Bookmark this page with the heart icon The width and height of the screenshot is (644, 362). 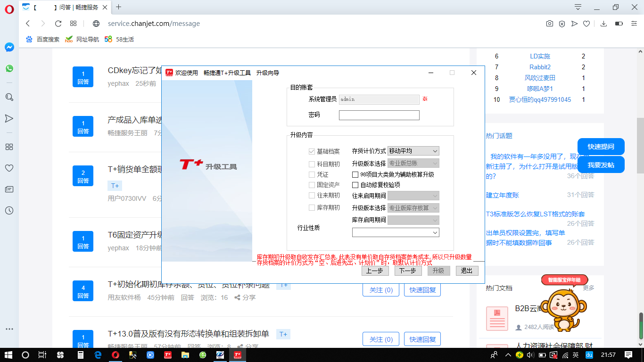(x=586, y=24)
